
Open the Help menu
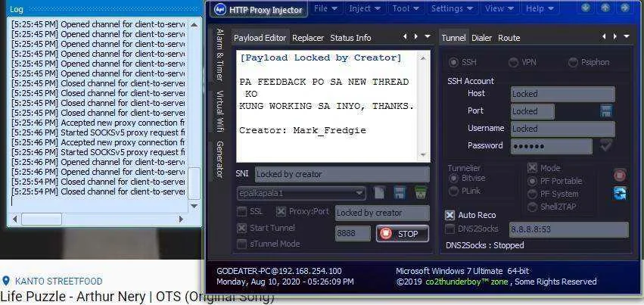[540, 8]
